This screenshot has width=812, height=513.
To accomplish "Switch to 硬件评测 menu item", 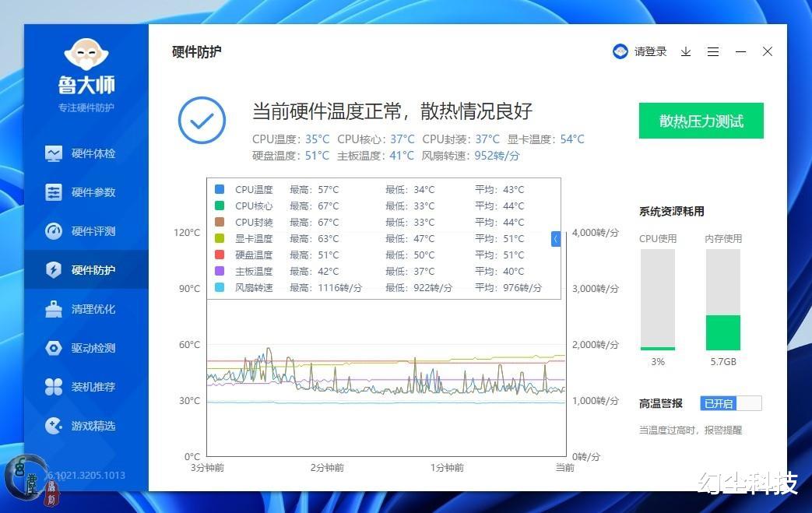I will (86, 231).
